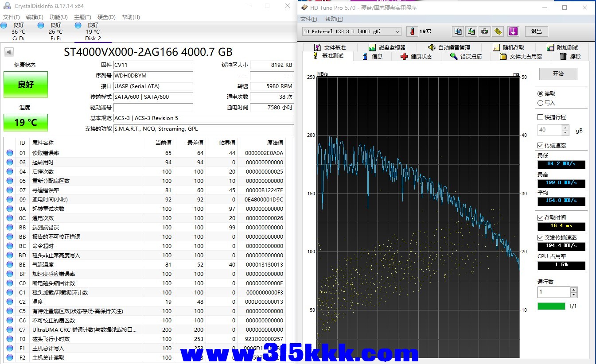The width and height of the screenshot is (596, 364).
Task: Enable the 快捷行程 checkbox
Action: coord(540,117)
